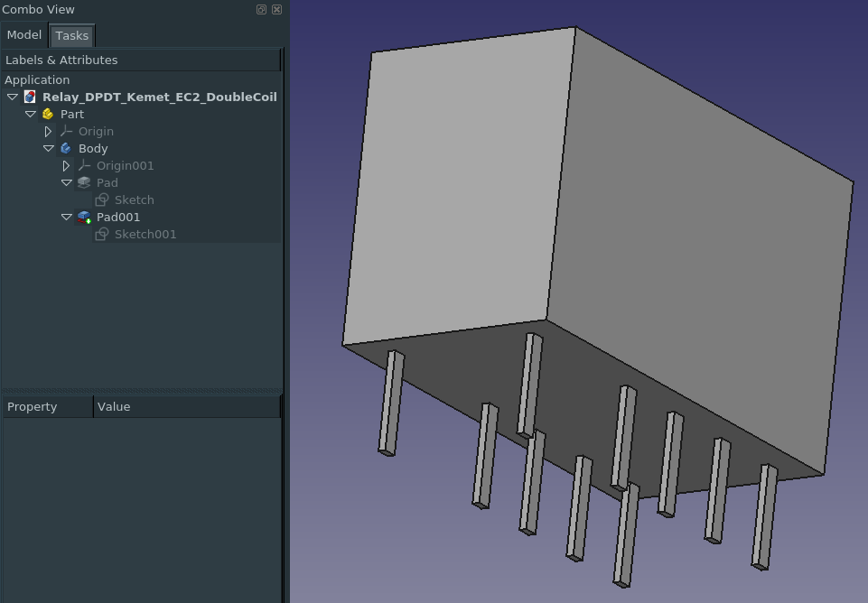868x603 pixels.
Task: Select the Sketch item under Pad
Action: (134, 199)
